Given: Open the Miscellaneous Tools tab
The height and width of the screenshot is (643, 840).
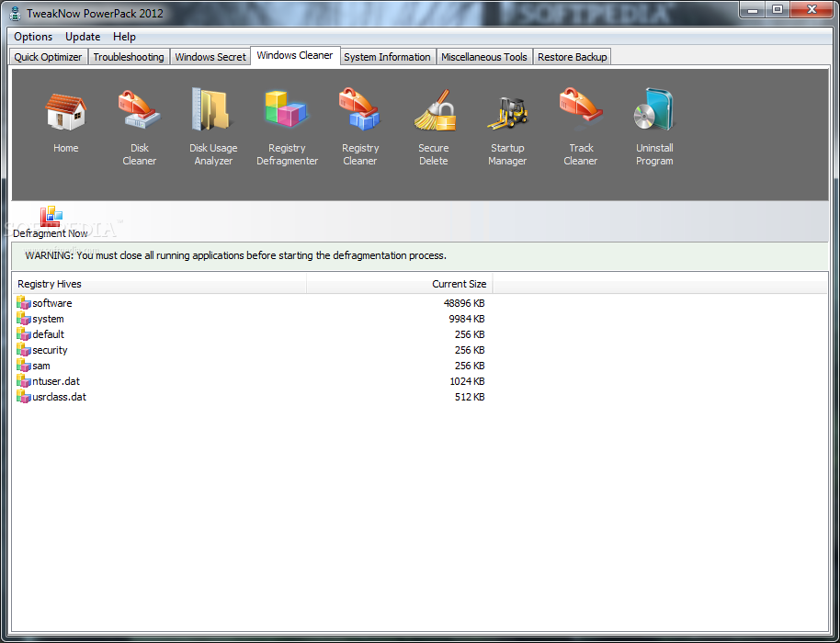Looking at the screenshot, I should 484,57.
